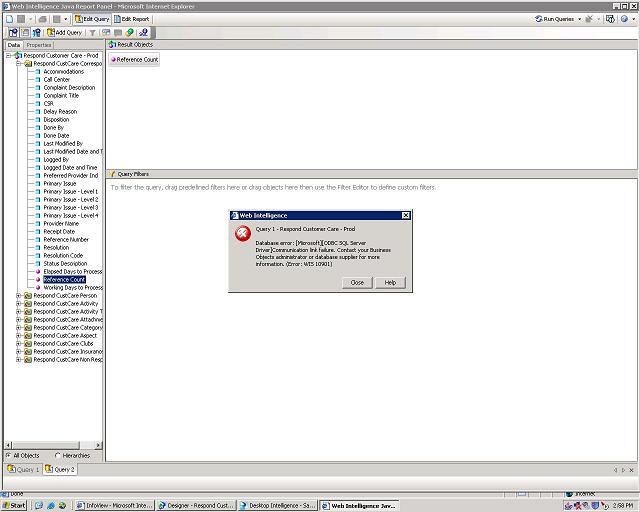Click the data tree horizontal scrollbar

click(x=46, y=445)
